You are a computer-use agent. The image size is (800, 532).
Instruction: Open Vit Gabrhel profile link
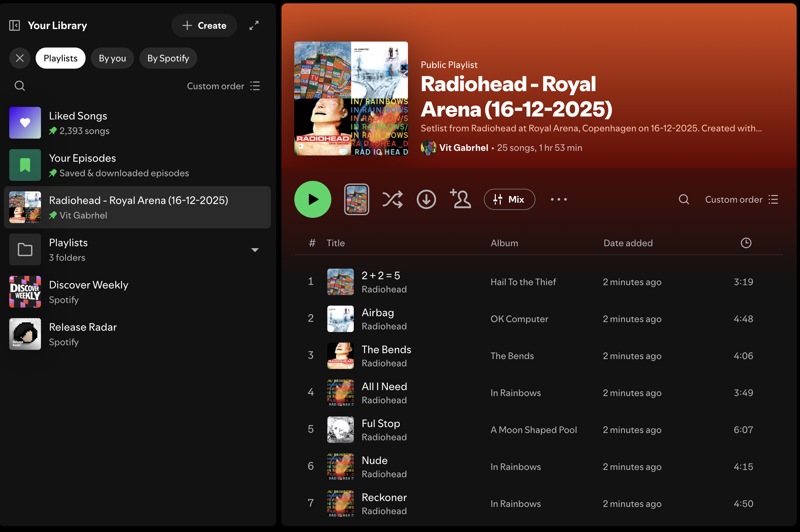coord(463,148)
